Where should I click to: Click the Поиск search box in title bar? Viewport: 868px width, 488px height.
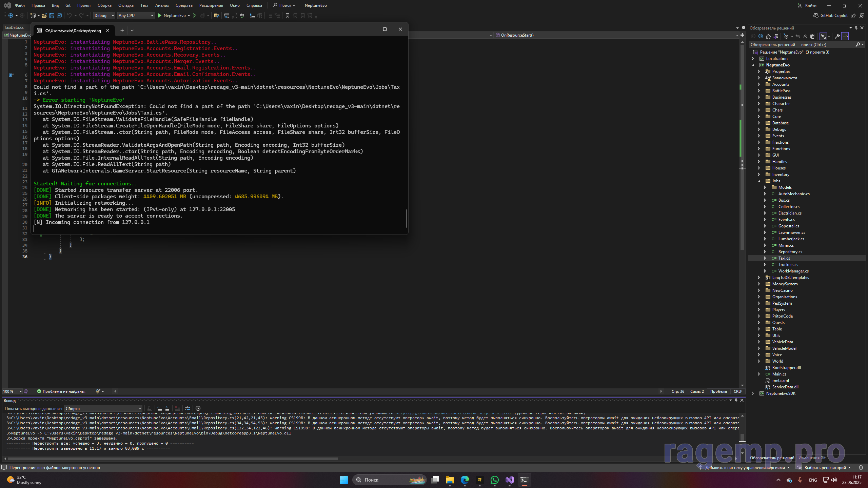coord(284,5)
